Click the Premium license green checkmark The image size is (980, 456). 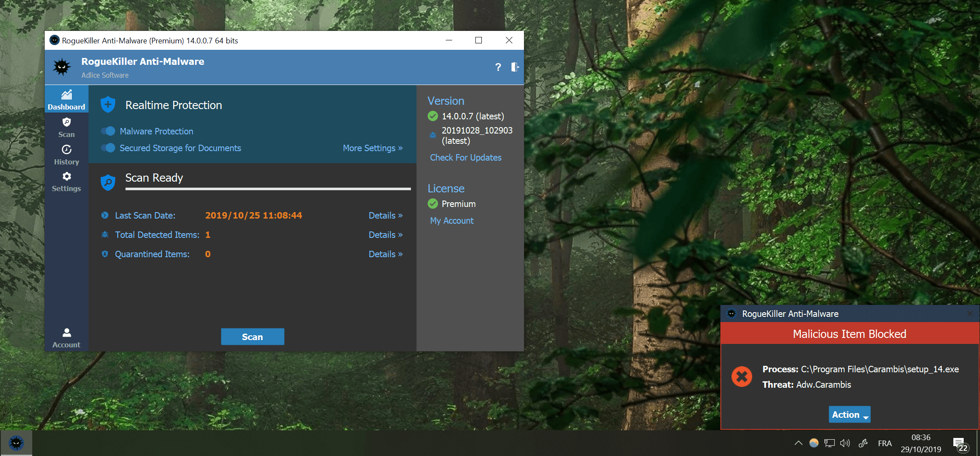pos(433,204)
